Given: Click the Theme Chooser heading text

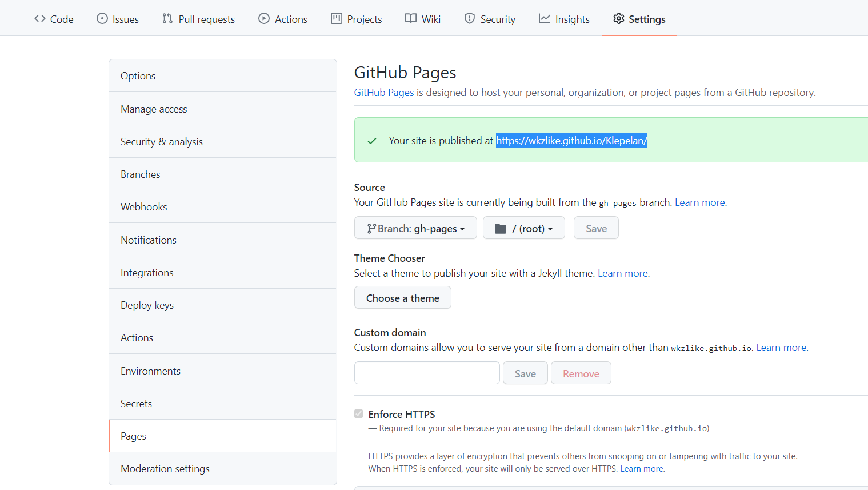Looking at the screenshot, I should point(389,258).
